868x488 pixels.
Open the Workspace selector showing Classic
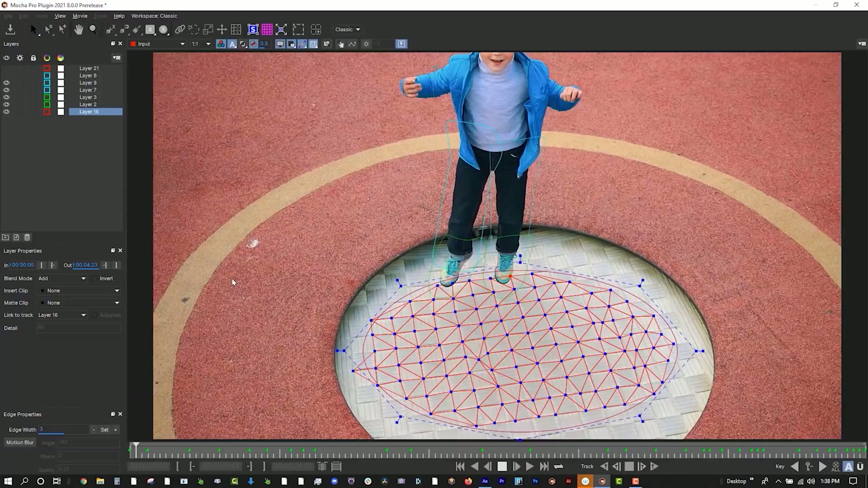(347, 29)
